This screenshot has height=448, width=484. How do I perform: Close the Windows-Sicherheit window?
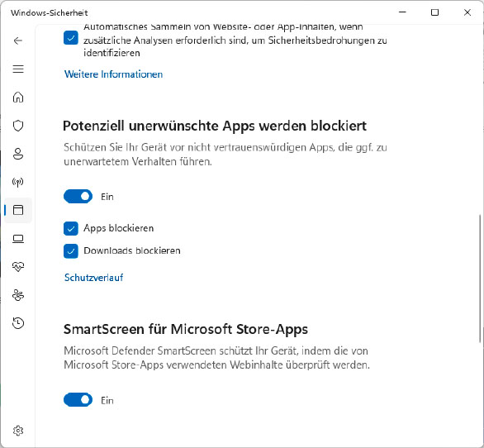[x=467, y=12]
